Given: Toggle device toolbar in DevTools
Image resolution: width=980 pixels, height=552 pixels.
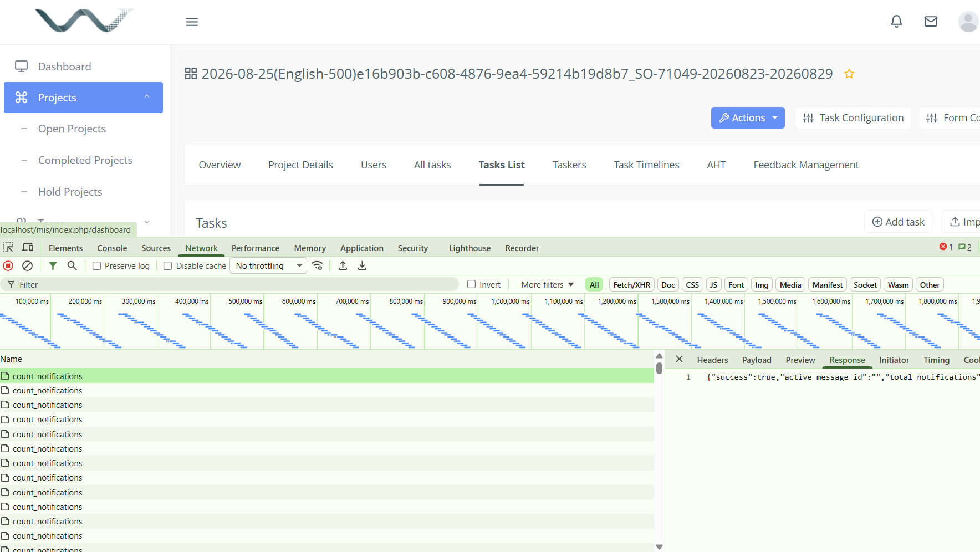Looking at the screenshot, I should pos(28,247).
